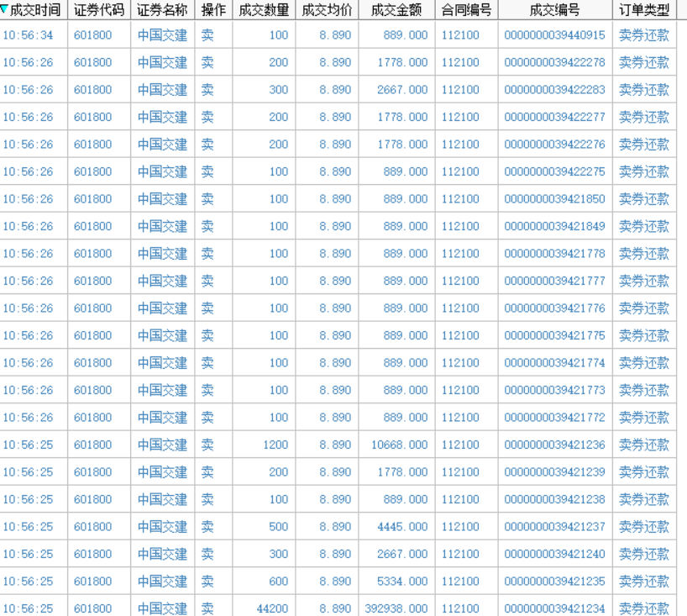Click 卖券还款 in row 0000000039421236
Image resolution: width=687 pixels, height=616 pixels.
[644, 445]
